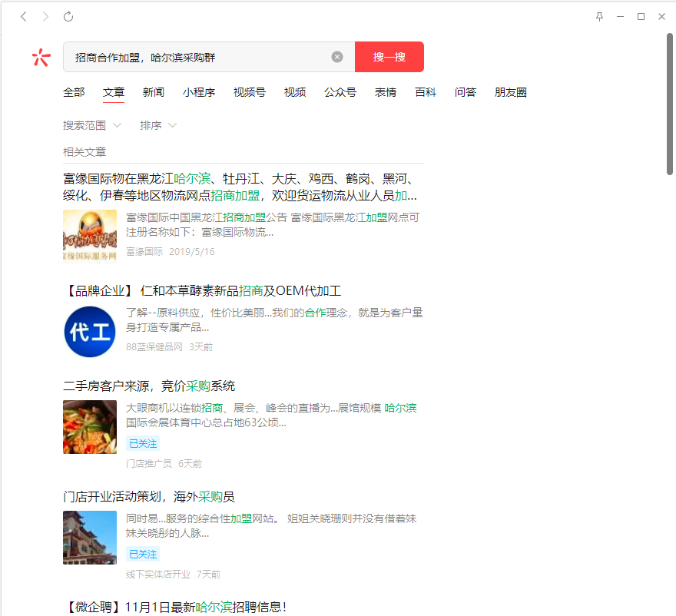Screen dimensions: 676x616
Task: Open the 门店开业活动策划 article title
Action: (149, 497)
